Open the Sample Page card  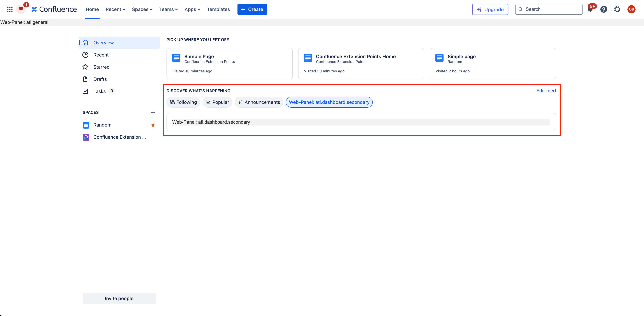click(229, 64)
